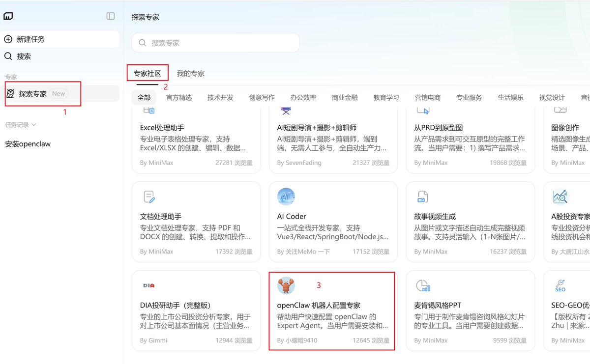Click the 新建任务 button
This screenshot has height=364, width=590.
60,39
